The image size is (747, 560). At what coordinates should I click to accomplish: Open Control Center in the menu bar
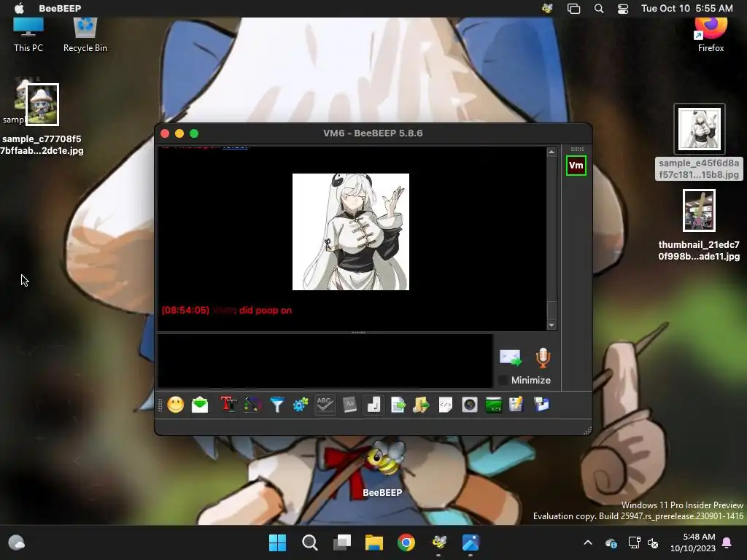(623, 8)
